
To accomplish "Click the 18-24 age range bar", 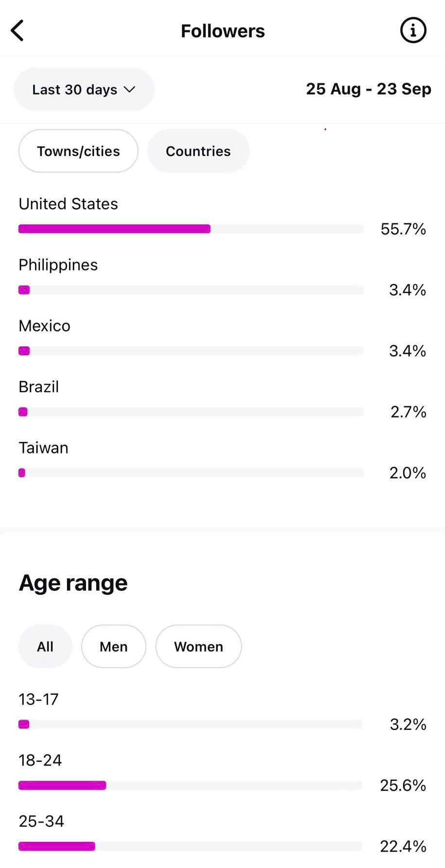I will 190,785.
